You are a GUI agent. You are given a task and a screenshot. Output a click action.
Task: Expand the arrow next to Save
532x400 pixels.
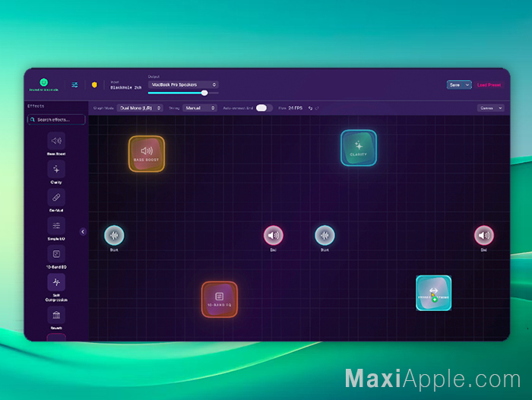(467, 85)
